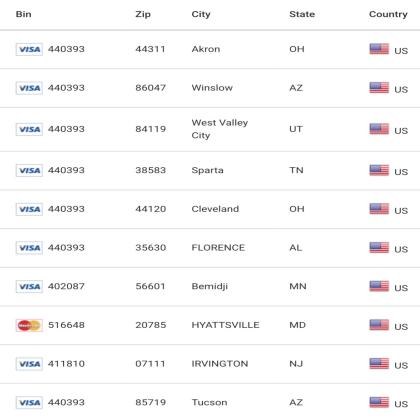
Task: Sort by the Bin column header
Action: coord(24,14)
